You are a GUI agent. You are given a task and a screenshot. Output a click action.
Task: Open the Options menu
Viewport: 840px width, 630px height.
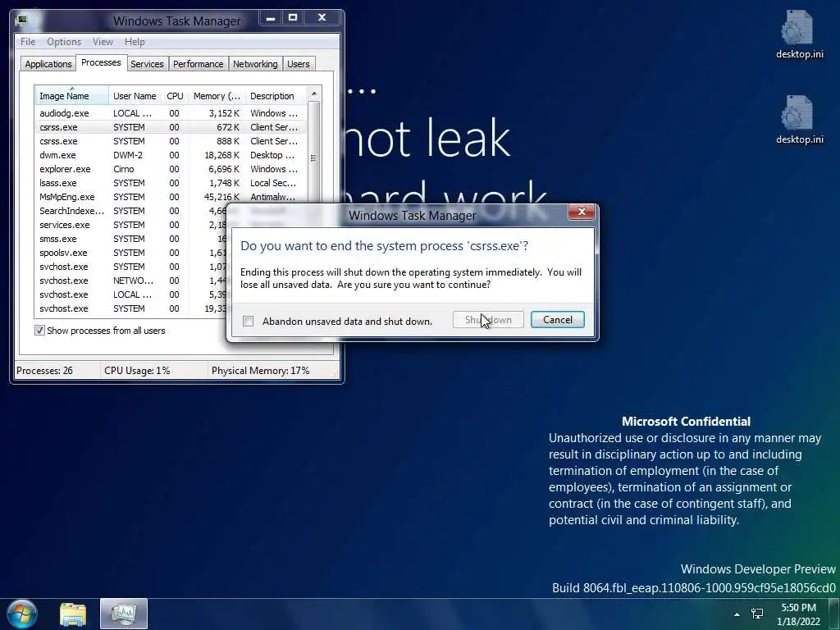[64, 41]
